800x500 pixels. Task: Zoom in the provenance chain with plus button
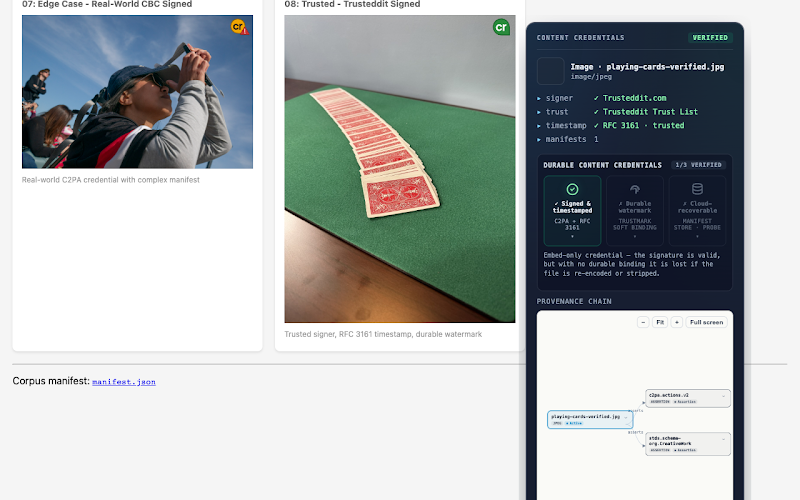677,322
